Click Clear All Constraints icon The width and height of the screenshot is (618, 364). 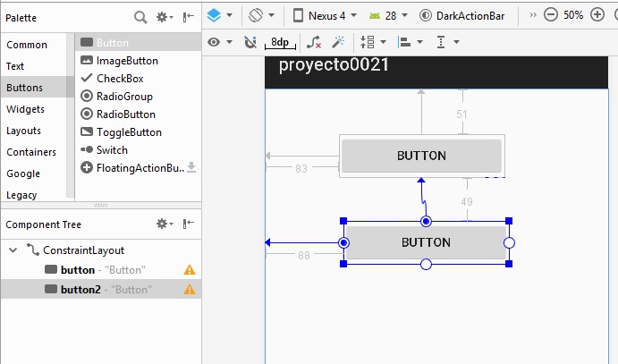[314, 42]
